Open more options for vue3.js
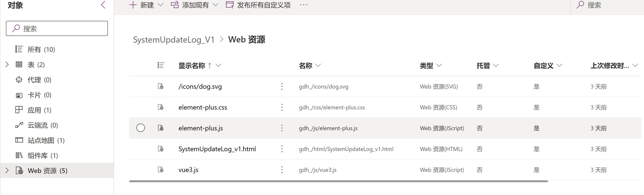The height and width of the screenshot is (195, 644). tap(282, 170)
